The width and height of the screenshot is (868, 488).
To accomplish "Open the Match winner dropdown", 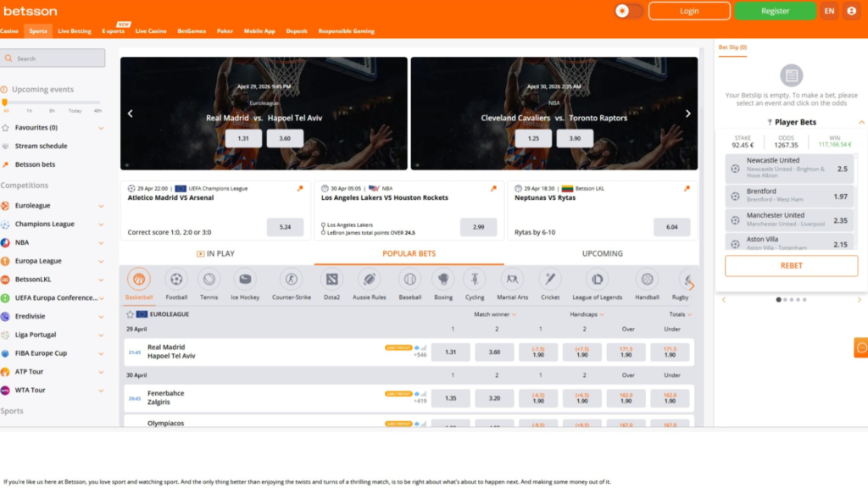I will tap(495, 314).
